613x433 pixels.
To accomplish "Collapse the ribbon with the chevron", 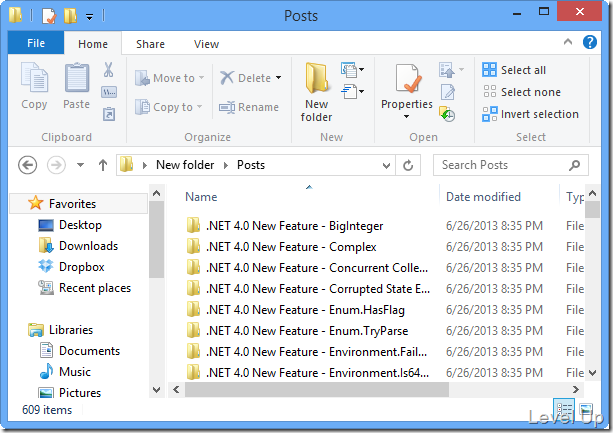I will 568,42.
